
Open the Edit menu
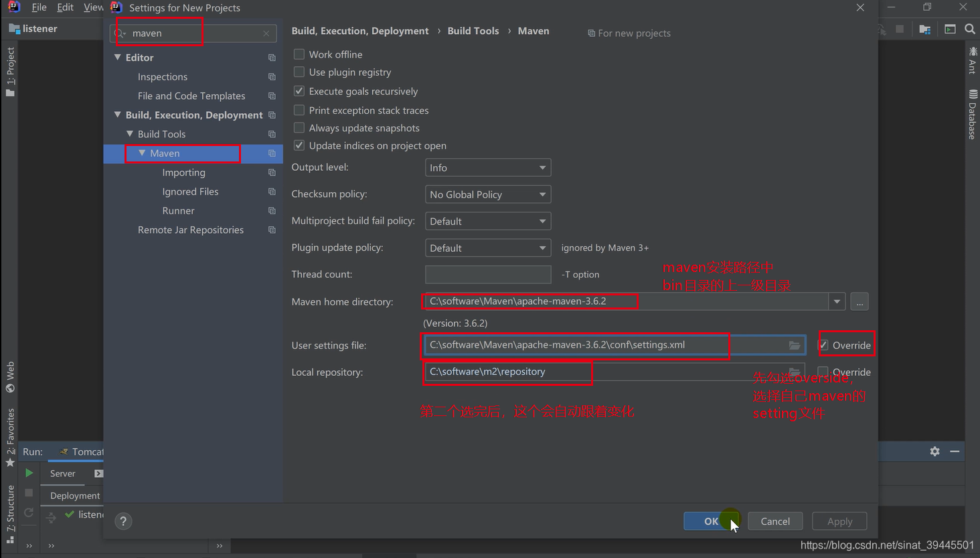coord(66,7)
